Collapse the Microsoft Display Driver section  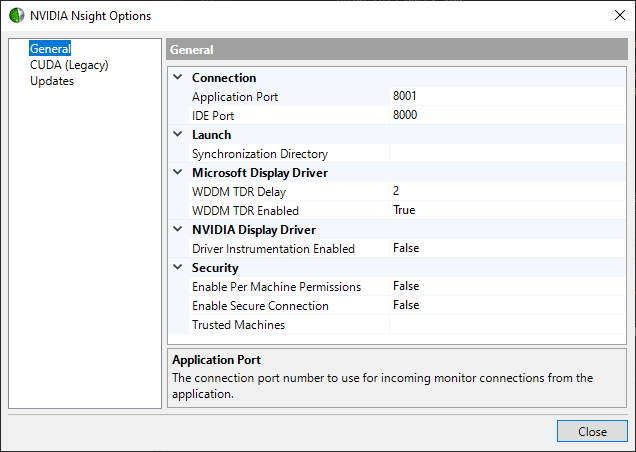pos(178,172)
